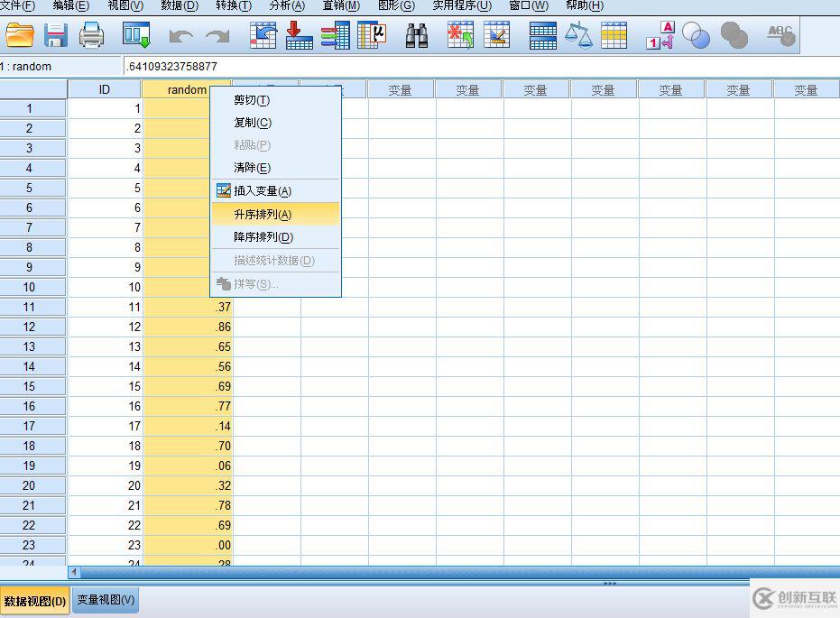Click the random cell with value .78
Screen dimensions: 840x618
click(x=188, y=505)
